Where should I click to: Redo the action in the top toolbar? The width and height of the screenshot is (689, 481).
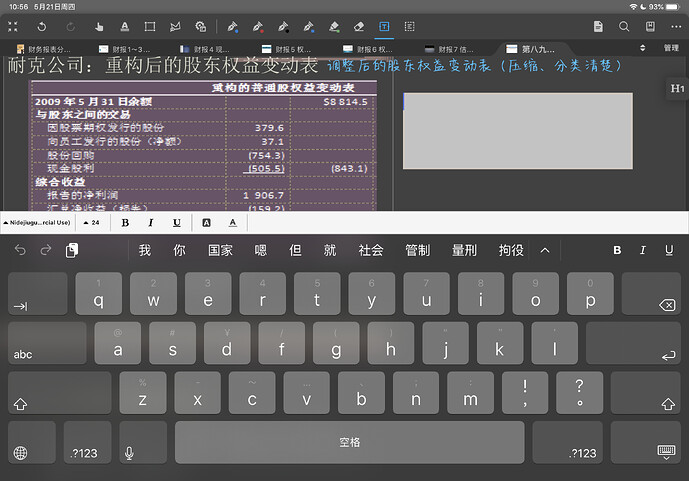[x=70, y=27]
